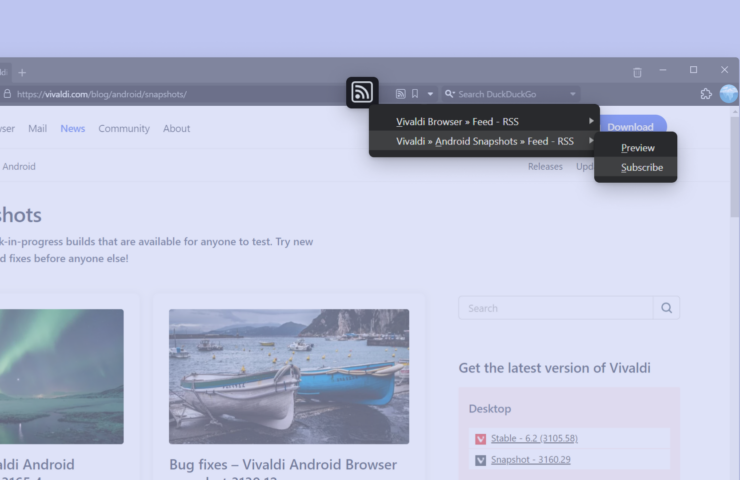The width and height of the screenshot is (740, 480).
Task: Click the blog search magnifier button
Action: 666,308
